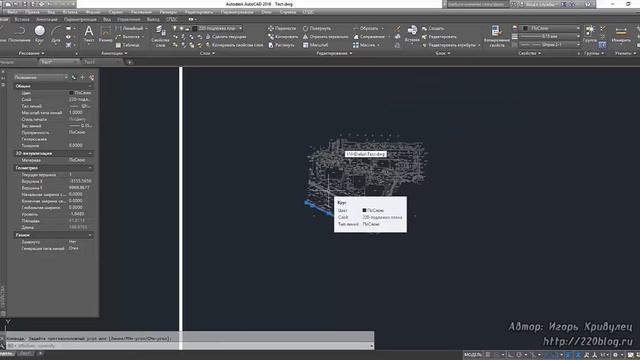Select the Круг circle tool
The height and width of the screenshot is (360, 640).
coord(40,34)
